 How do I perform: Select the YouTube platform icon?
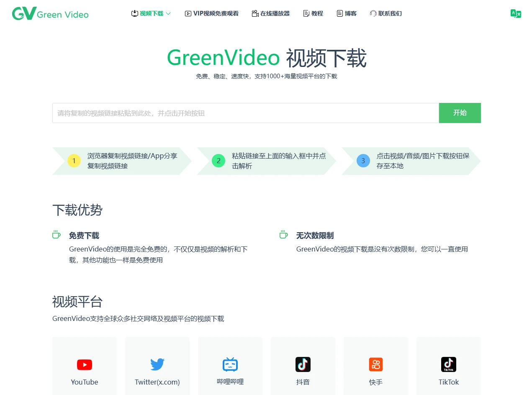tap(85, 365)
